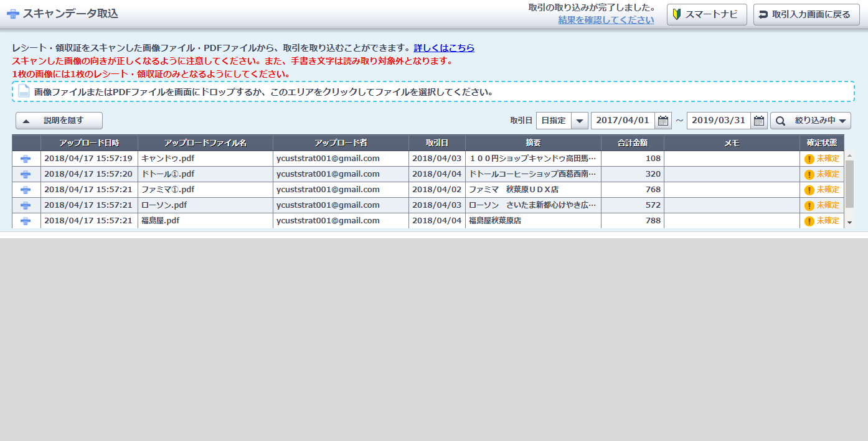Click the file drop area to choose files

pos(433,91)
